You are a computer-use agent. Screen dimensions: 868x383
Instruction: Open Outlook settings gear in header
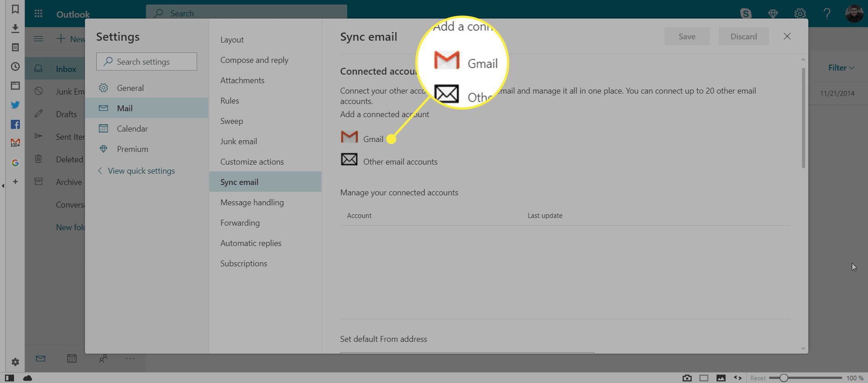[x=800, y=14]
